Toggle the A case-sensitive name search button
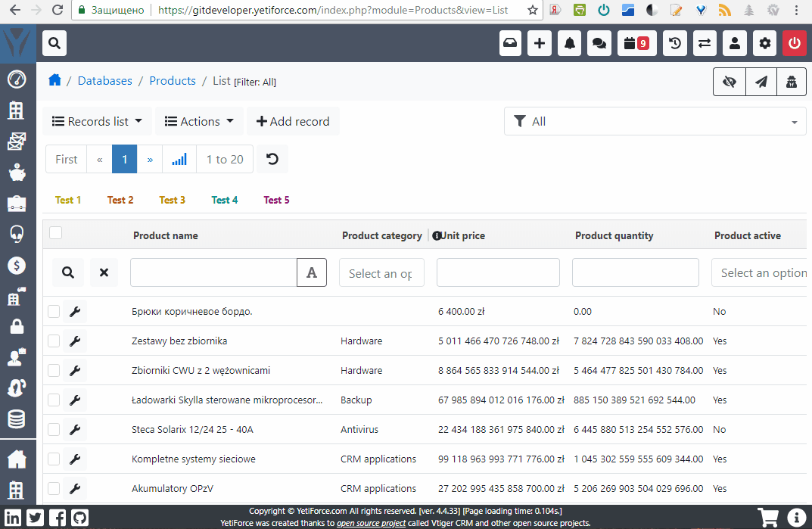Image resolution: width=812 pixels, height=529 pixels. [312, 272]
